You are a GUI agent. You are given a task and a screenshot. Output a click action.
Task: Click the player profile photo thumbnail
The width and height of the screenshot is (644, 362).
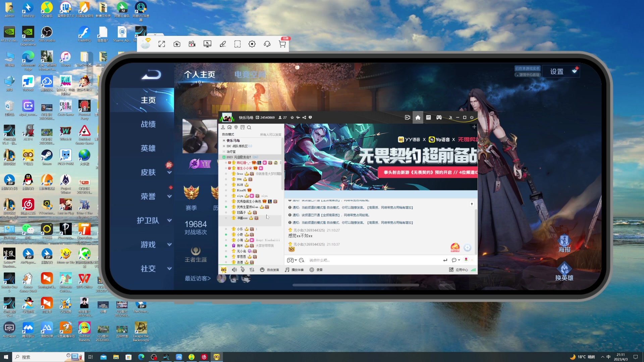[x=200, y=136]
